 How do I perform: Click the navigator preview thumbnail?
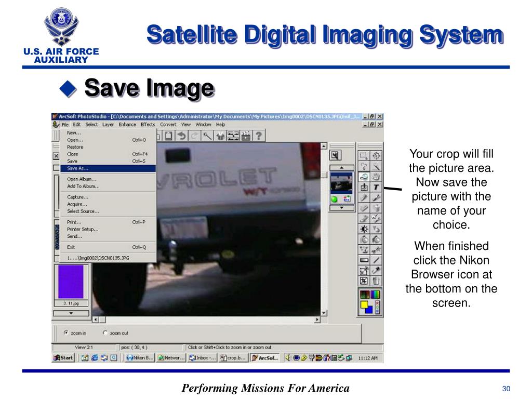pyautogui.click(x=341, y=182)
